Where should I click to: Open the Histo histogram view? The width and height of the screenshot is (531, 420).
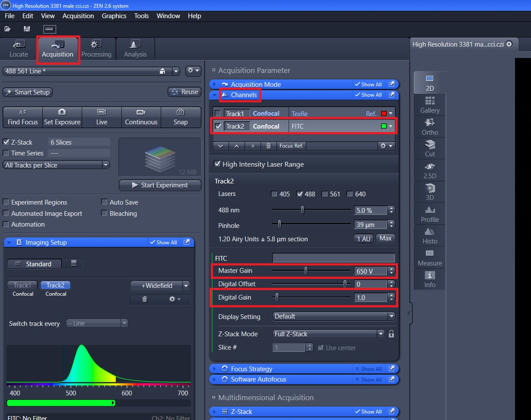[429, 236]
